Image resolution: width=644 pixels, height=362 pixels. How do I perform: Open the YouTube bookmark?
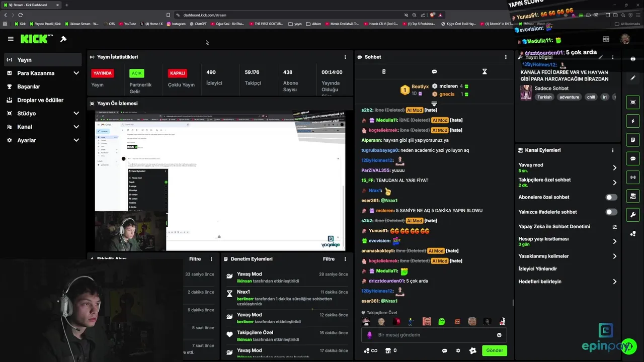point(127,24)
